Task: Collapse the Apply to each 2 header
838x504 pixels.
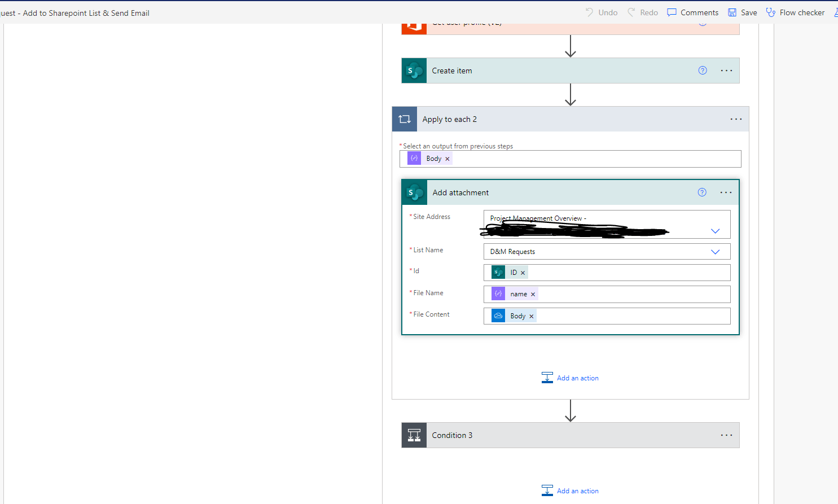Action: click(x=571, y=119)
